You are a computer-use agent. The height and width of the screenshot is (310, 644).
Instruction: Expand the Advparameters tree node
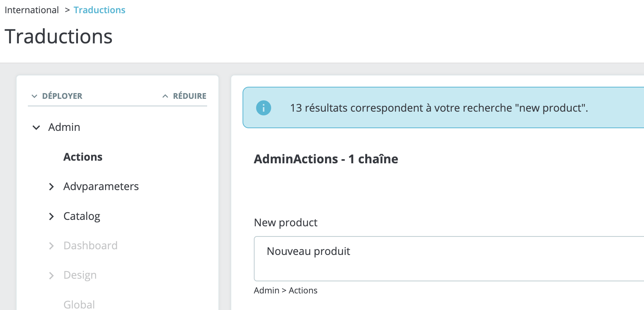pyautogui.click(x=101, y=186)
